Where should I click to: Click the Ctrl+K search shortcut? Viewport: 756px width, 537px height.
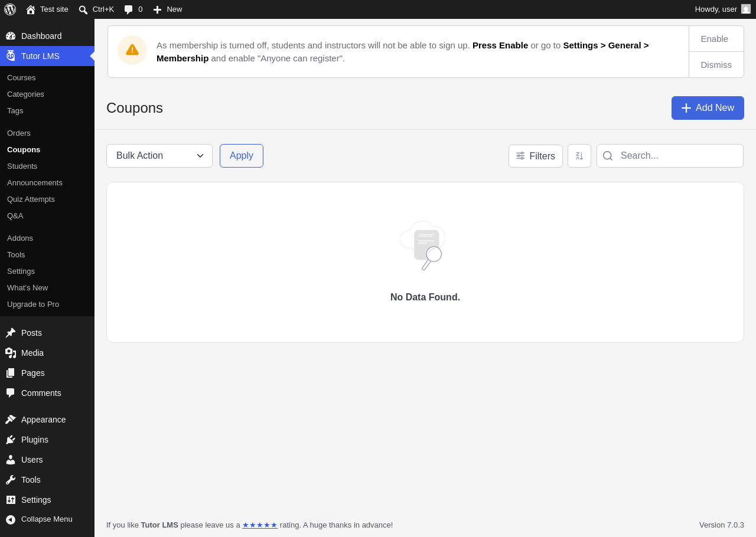(x=96, y=9)
